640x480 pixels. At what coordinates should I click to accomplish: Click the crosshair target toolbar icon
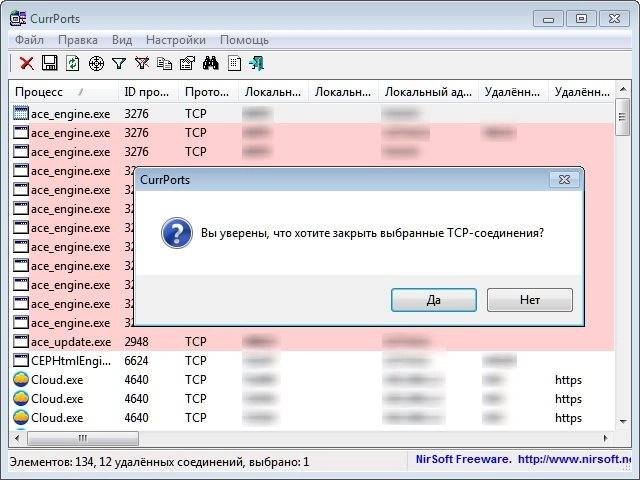[x=96, y=63]
